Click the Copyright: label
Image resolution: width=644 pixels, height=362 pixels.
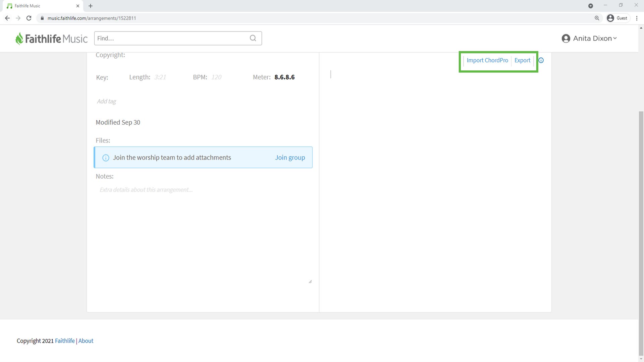point(110,55)
